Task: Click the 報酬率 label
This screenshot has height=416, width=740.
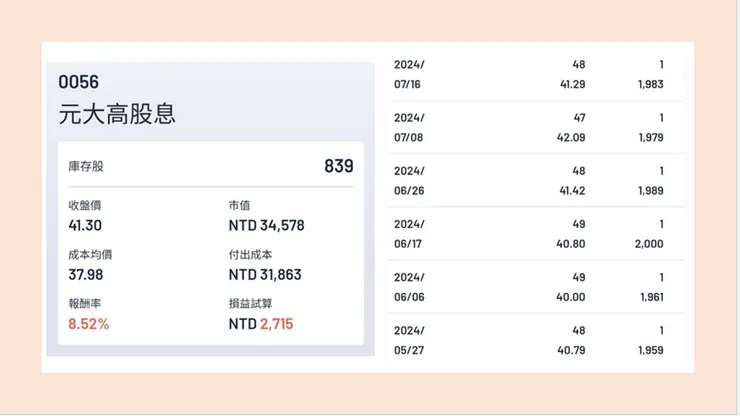Action: pyautogui.click(x=83, y=302)
